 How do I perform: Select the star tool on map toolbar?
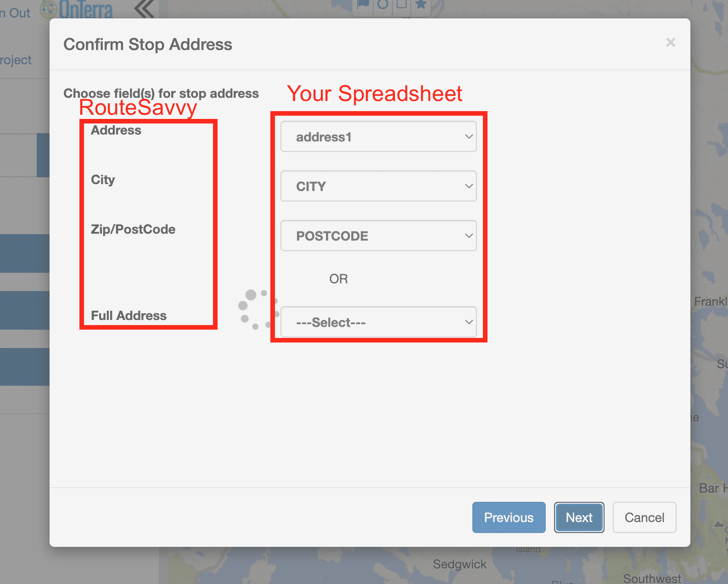point(421,5)
